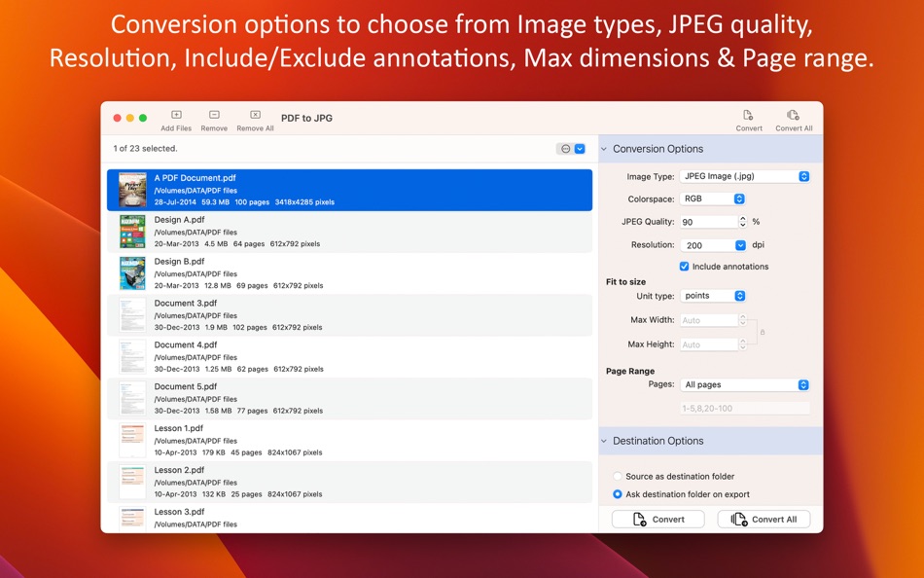This screenshot has width=924, height=578.
Task: Click the green zoom window button
Action: (143, 118)
